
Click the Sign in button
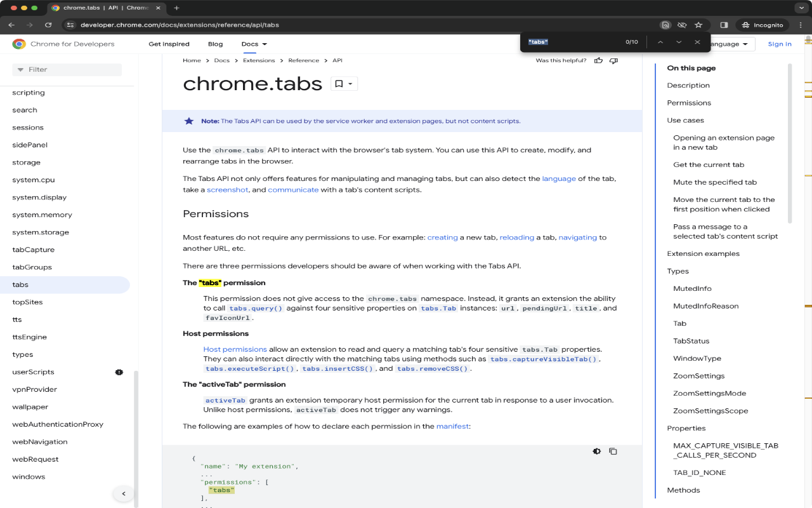pyautogui.click(x=779, y=44)
